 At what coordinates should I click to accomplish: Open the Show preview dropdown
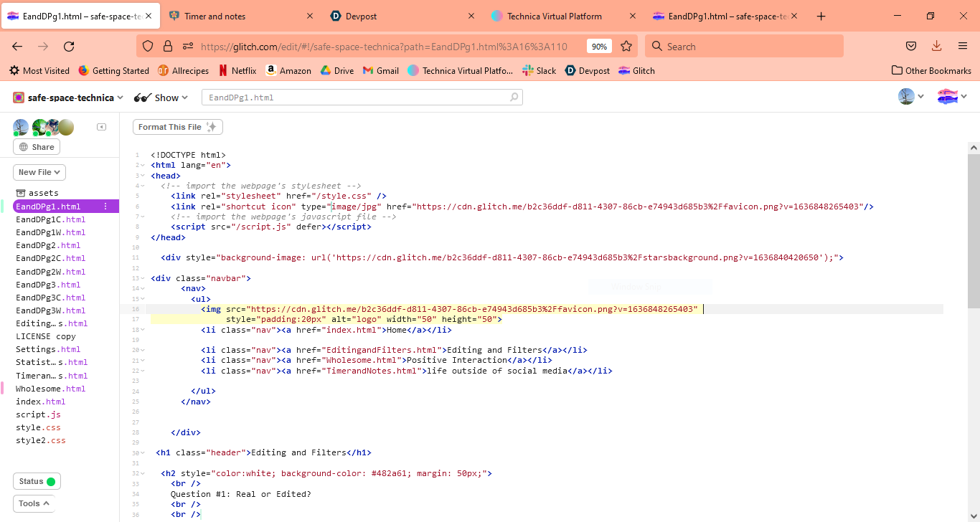[161, 98]
